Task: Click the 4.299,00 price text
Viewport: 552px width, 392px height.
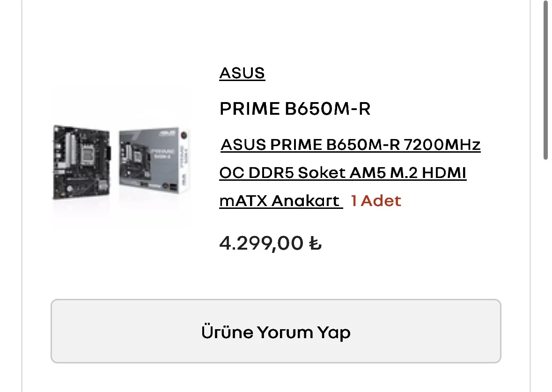Action: coord(261,244)
